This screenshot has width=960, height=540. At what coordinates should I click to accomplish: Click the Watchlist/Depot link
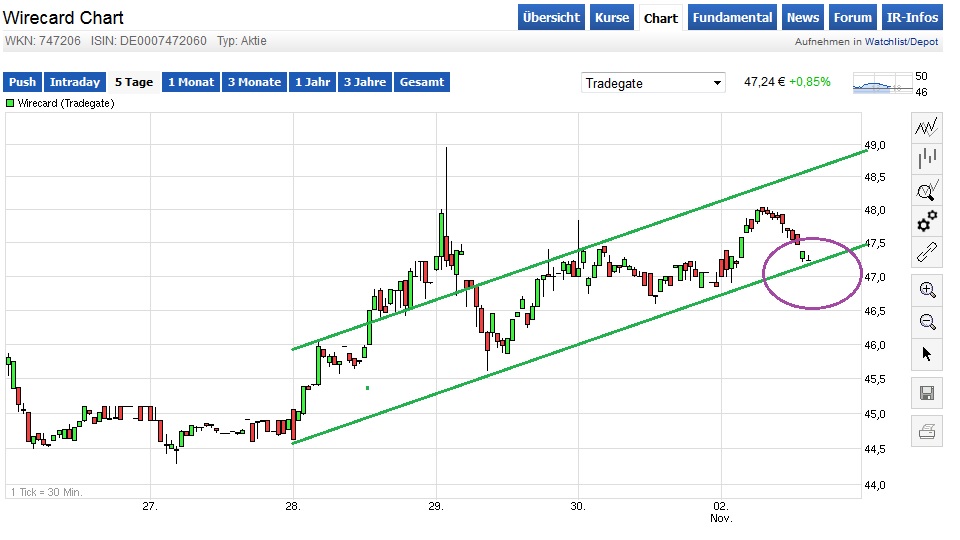click(x=901, y=42)
